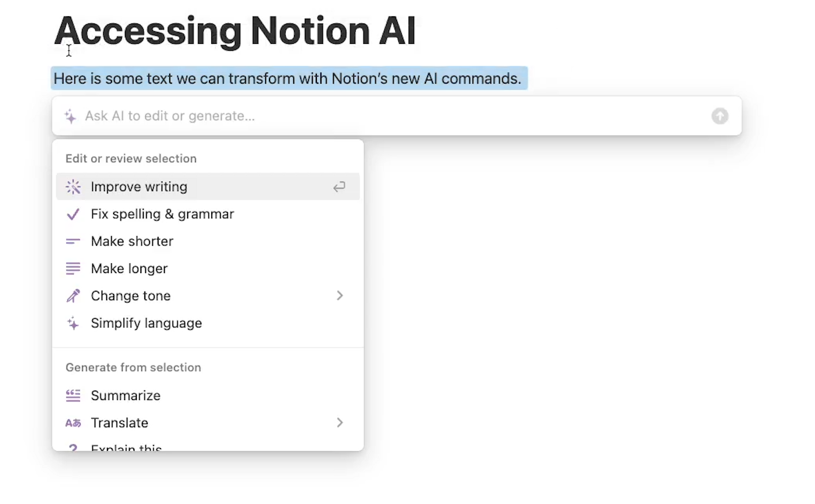Expand the Change tone submenu chevron
The height and width of the screenshot is (504, 815).
coord(340,295)
